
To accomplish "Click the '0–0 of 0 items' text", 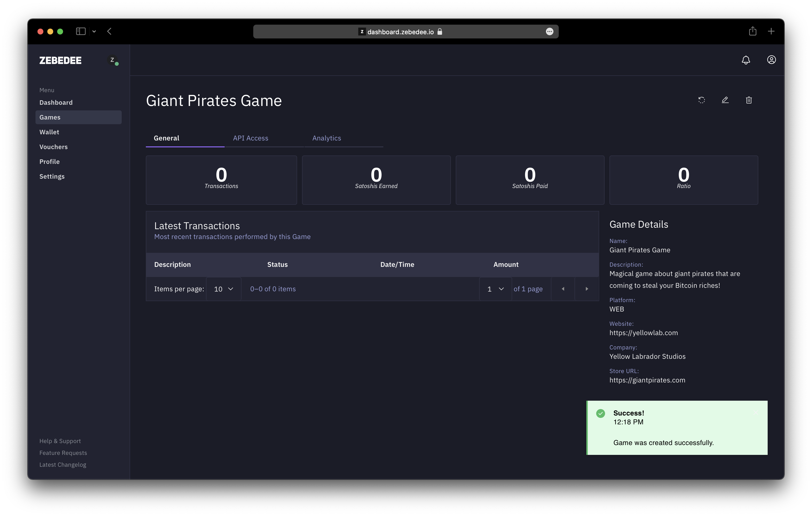I will (273, 289).
